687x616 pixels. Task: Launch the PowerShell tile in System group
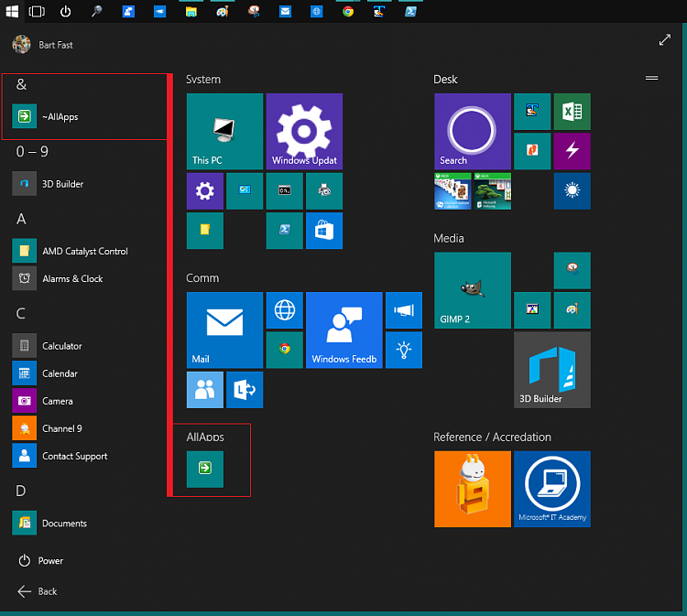tap(284, 231)
